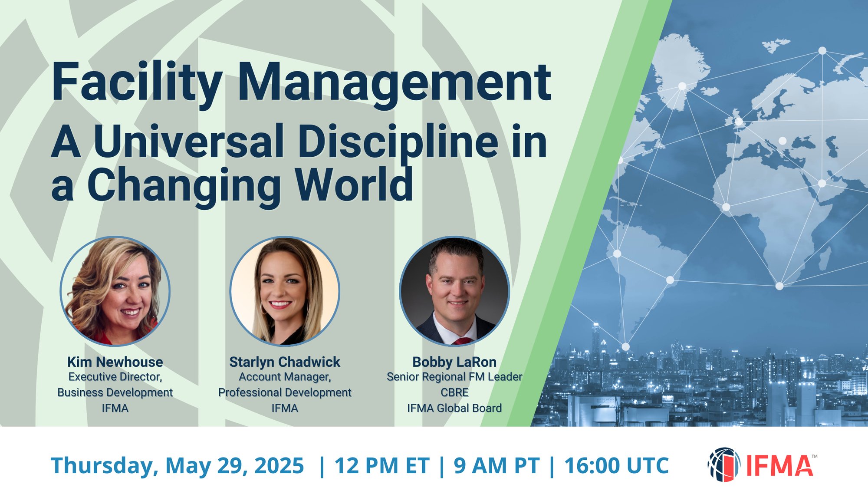Click the 'CBRE' company text
Image resolution: width=868 pixels, height=504 pixels.
454,392
